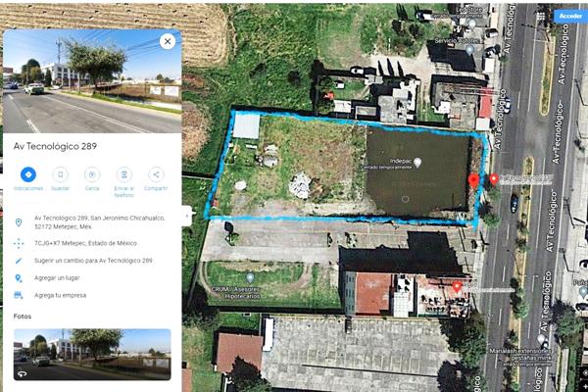Select the Indepac map marker pin

[417, 163]
